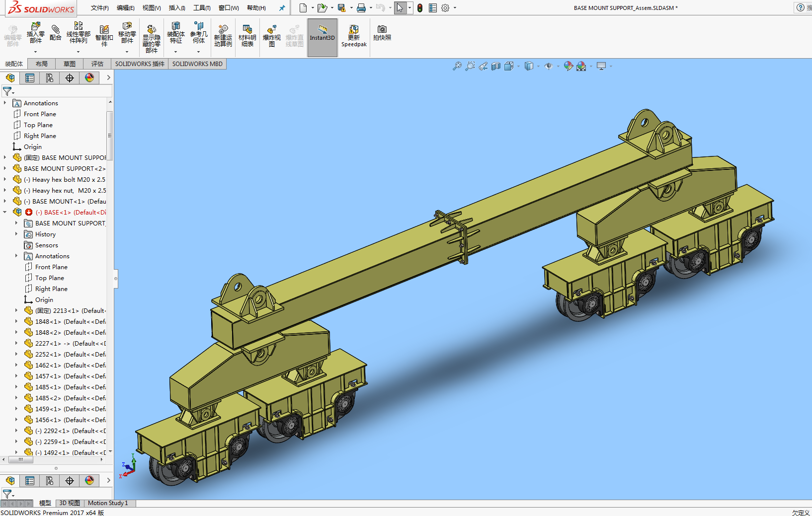Open the DisplayManager color ball tab
The width and height of the screenshot is (812, 516).
[89, 78]
